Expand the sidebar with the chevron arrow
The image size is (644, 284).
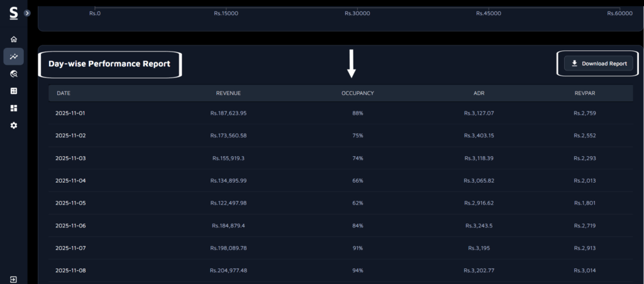27,13
